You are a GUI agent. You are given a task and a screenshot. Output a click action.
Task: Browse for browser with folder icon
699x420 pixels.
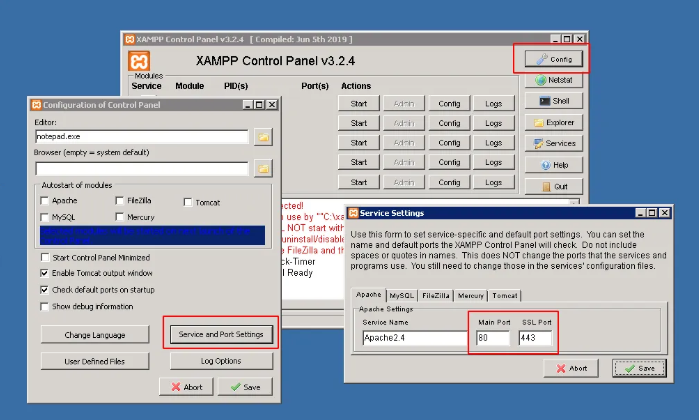pyautogui.click(x=263, y=169)
